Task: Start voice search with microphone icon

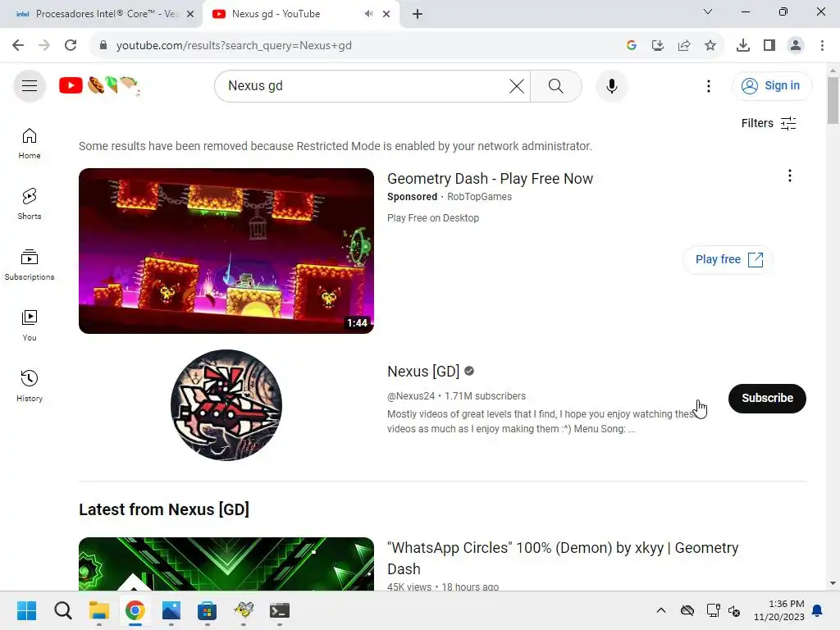Action: [x=612, y=85]
